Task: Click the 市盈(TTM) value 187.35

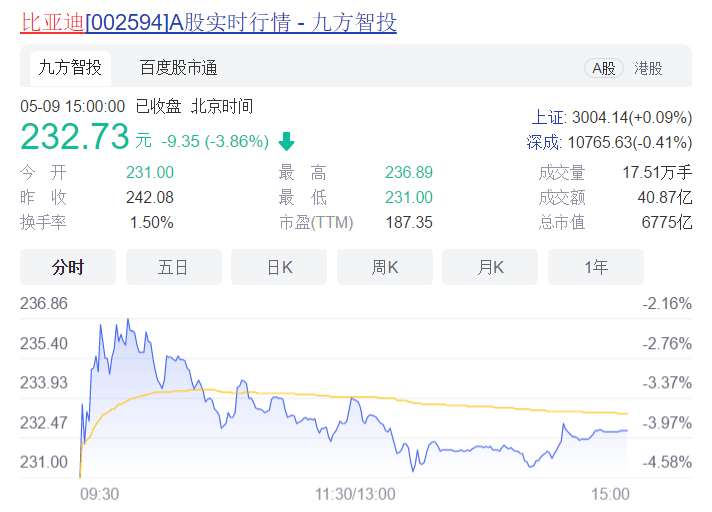Action: tap(409, 222)
